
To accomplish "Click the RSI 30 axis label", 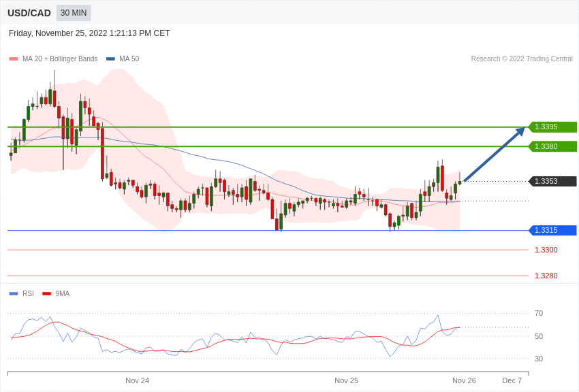I will (539, 359).
